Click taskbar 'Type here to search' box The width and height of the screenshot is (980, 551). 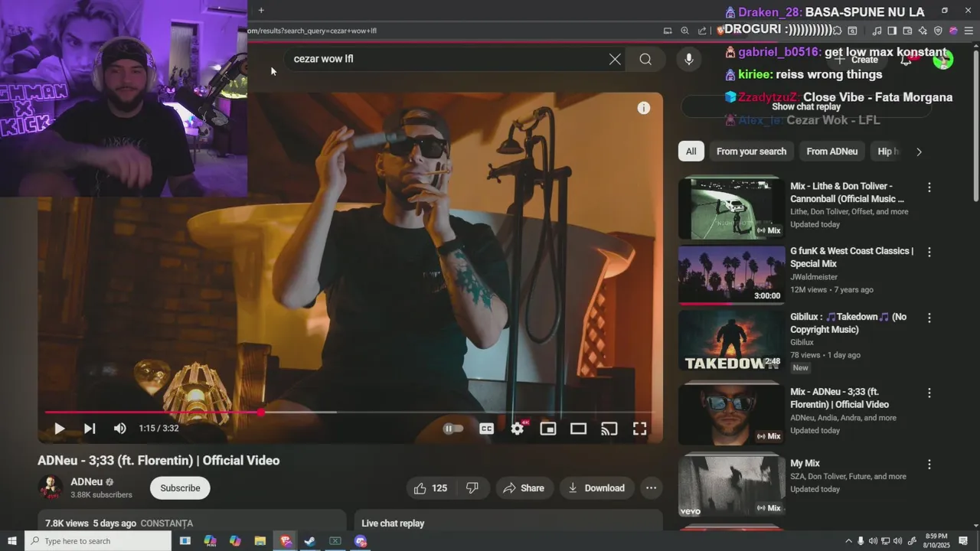tap(98, 541)
